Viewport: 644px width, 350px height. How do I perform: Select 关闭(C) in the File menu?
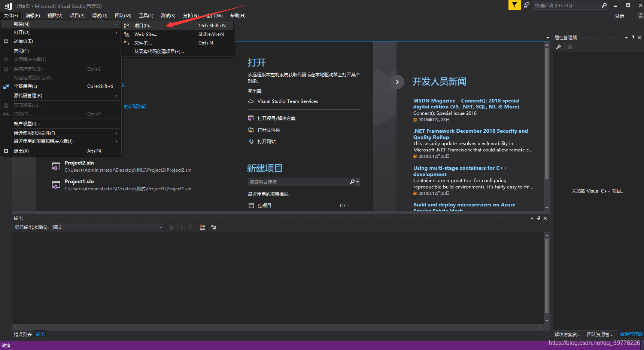click(62, 51)
